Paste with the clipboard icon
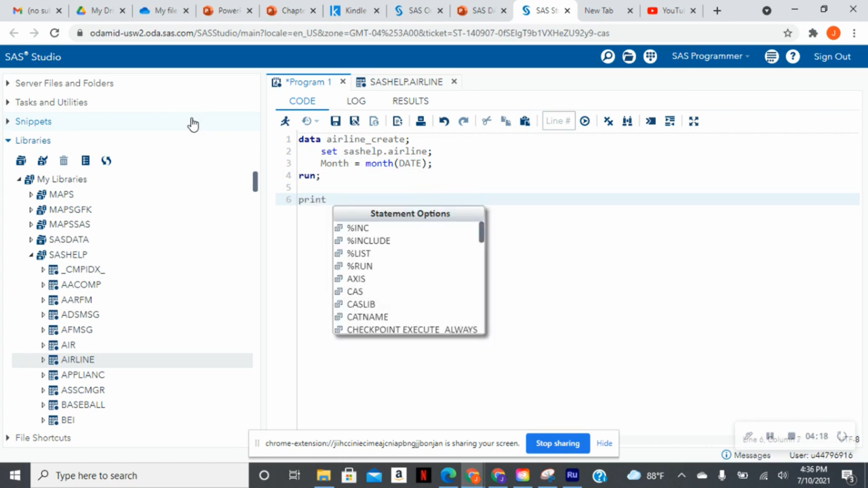 coord(524,121)
